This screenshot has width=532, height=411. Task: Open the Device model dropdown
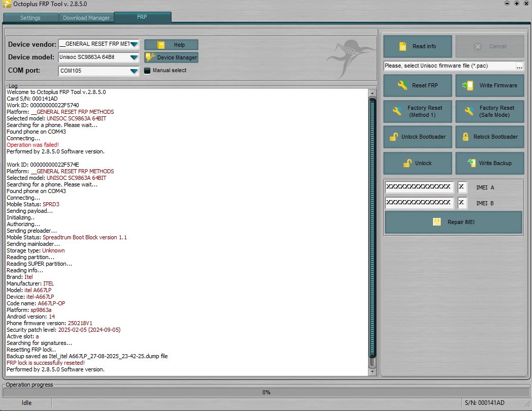point(134,57)
